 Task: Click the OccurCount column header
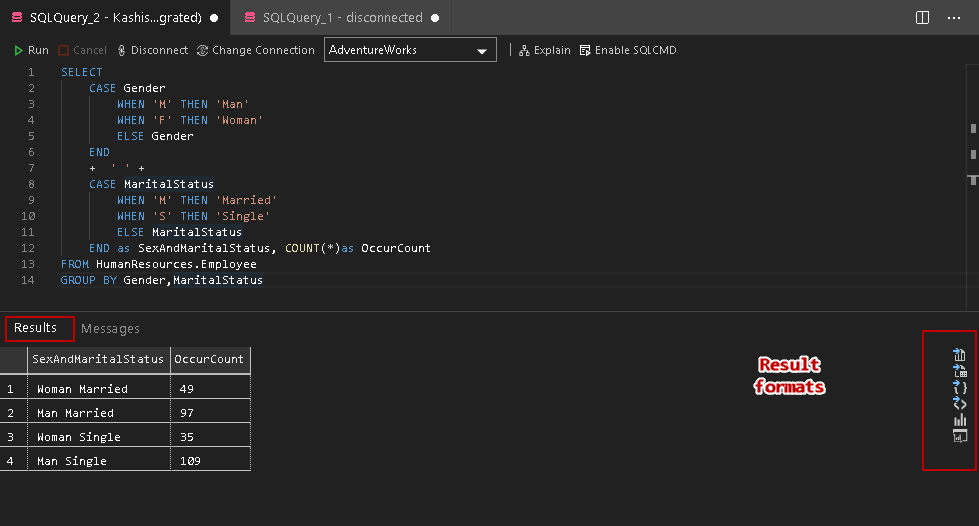209,359
